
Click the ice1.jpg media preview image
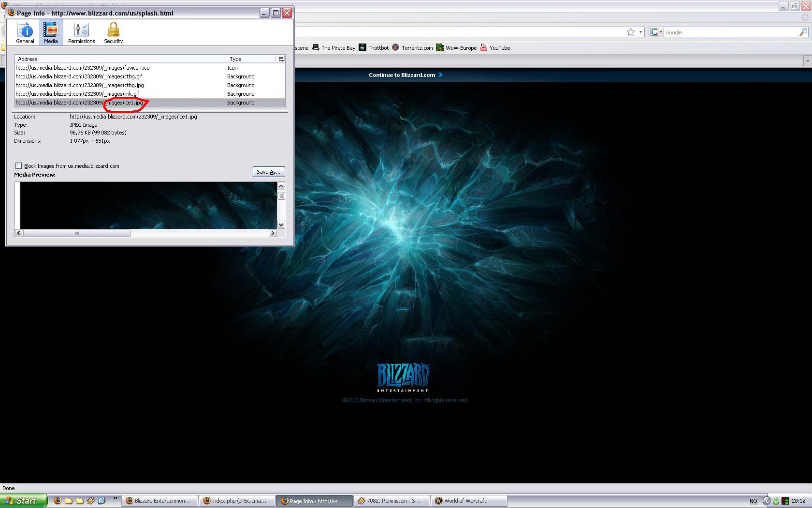(148, 205)
